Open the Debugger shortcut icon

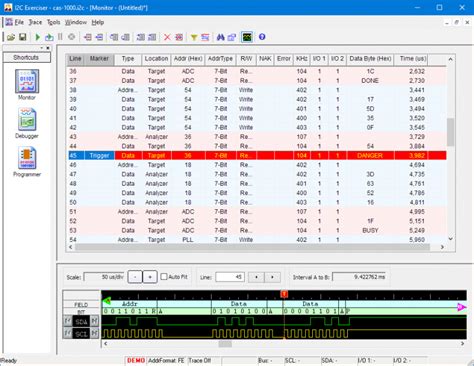point(27,119)
